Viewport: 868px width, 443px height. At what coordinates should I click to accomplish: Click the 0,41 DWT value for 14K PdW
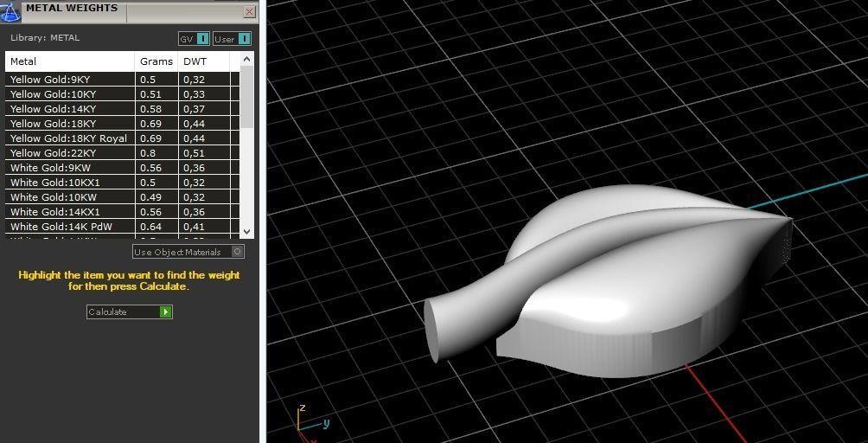(x=194, y=227)
